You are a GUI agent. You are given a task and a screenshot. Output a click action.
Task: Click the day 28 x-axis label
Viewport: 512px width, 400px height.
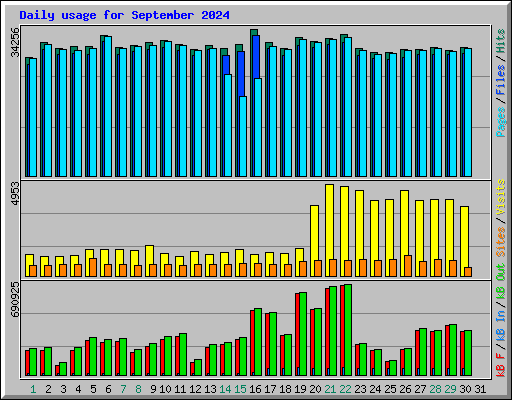[x=435, y=389]
